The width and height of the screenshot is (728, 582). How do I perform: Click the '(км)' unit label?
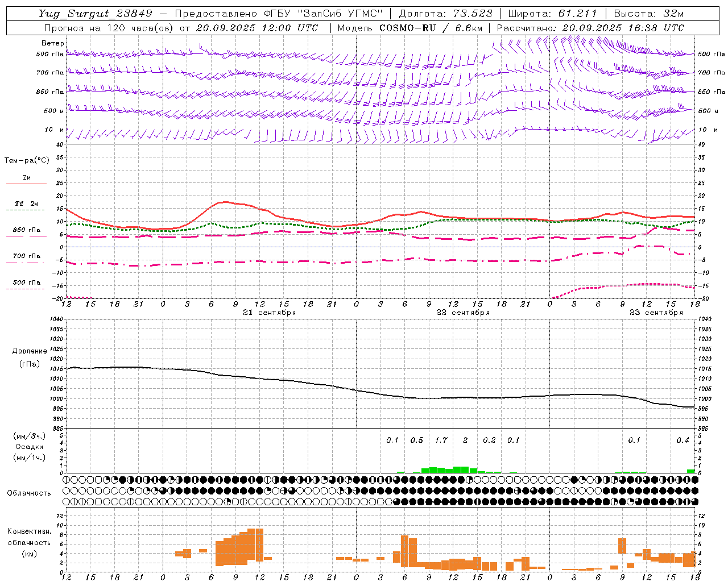pyautogui.click(x=30, y=554)
